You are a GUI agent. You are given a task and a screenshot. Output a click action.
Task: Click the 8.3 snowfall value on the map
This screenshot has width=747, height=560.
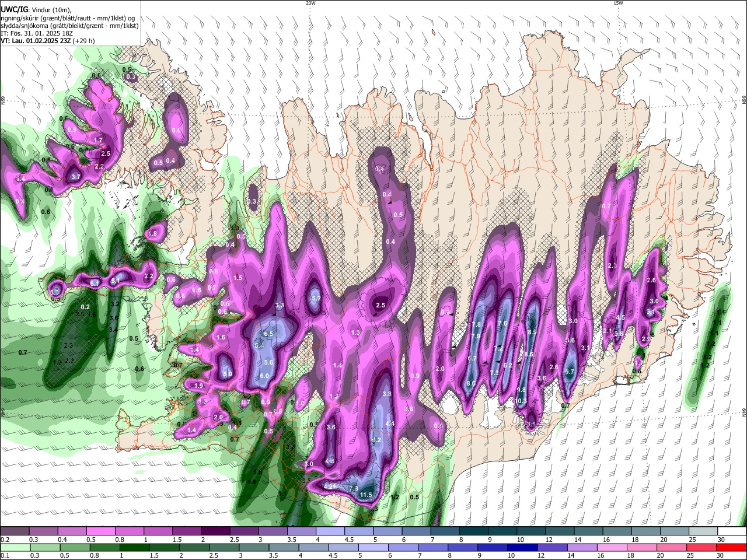(x=532, y=332)
